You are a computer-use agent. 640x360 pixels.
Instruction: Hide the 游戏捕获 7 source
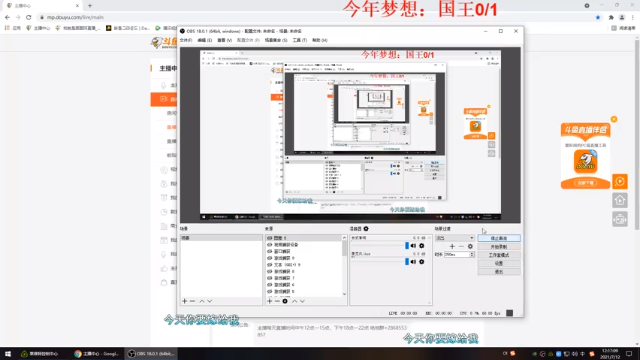pos(269,278)
